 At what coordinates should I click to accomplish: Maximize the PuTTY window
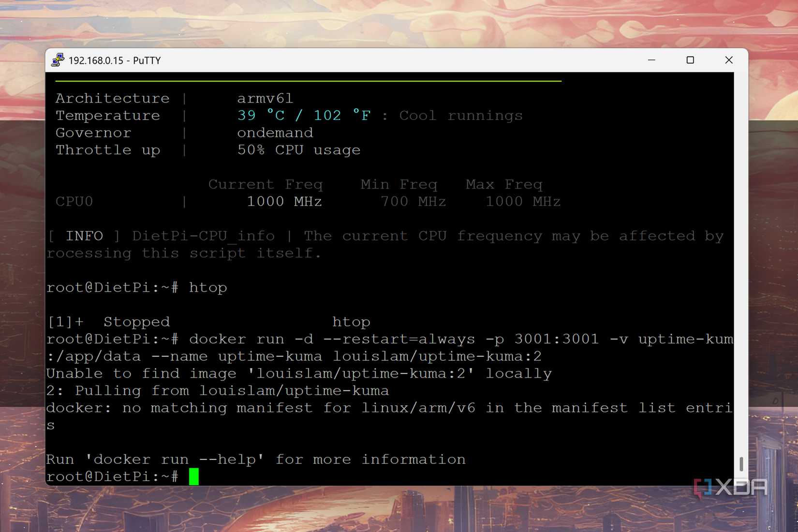pyautogui.click(x=690, y=60)
